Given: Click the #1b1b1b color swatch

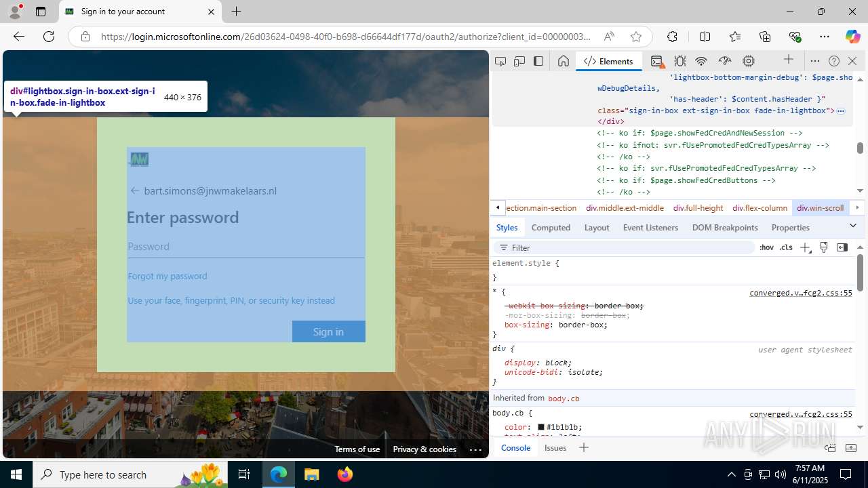Looking at the screenshot, I should click(541, 428).
